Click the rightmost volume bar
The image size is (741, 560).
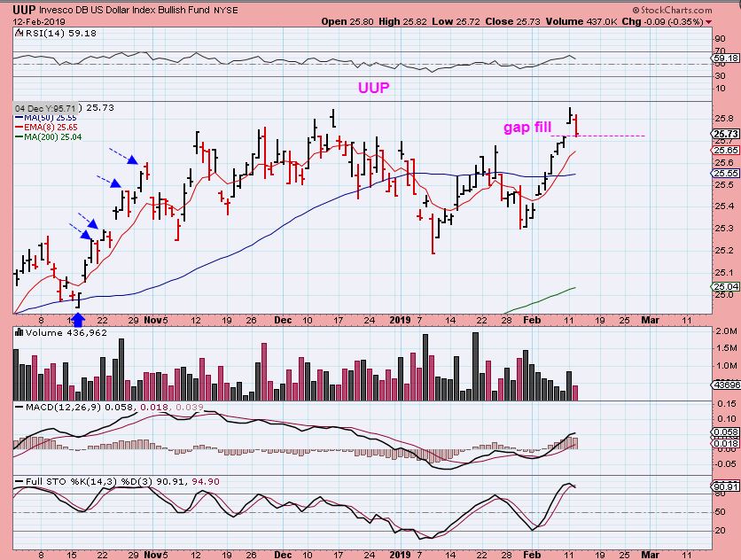click(x=575, y=393)
